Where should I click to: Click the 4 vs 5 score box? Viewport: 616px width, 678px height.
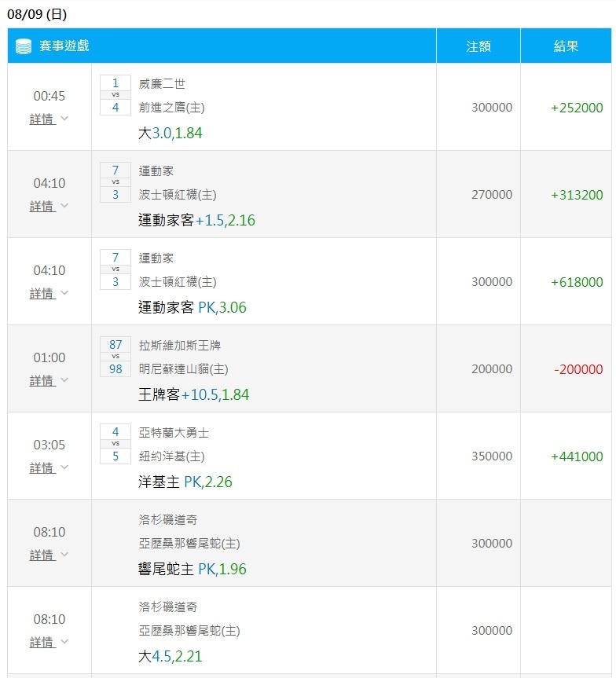[115, 444]
